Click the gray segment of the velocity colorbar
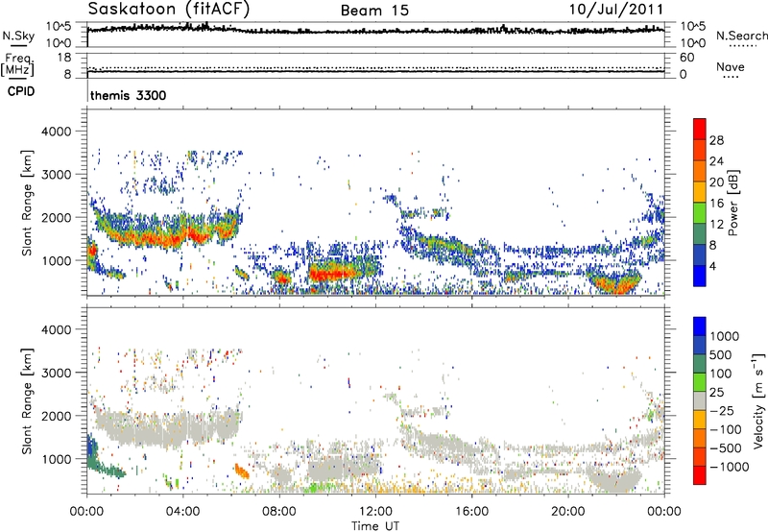Viewport: 768px width, 532px height. 700,400
